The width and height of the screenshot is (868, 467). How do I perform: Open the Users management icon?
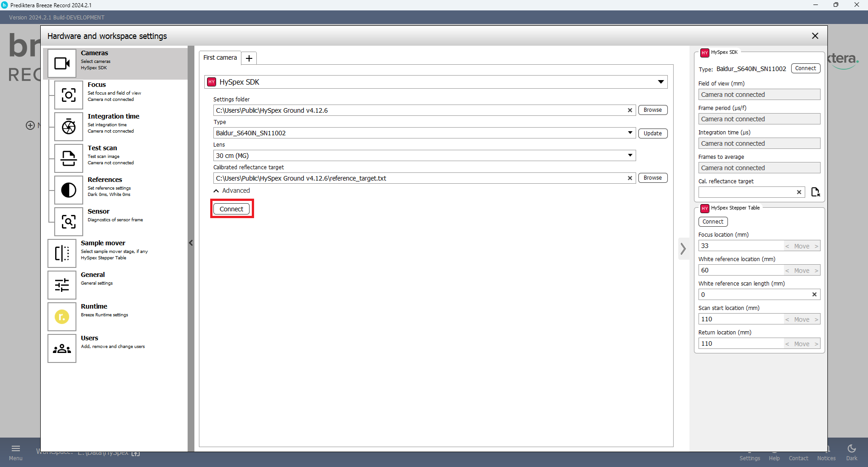[62, 348]
